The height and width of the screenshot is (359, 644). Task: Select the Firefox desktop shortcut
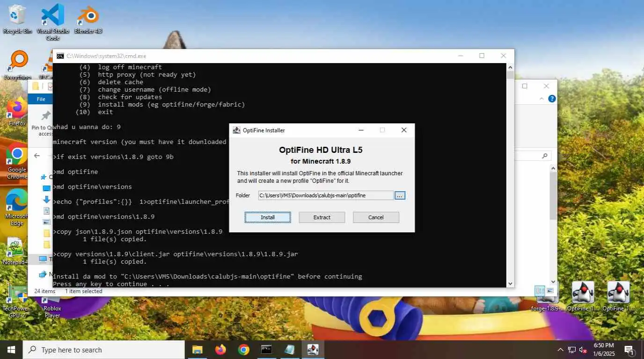17,112
